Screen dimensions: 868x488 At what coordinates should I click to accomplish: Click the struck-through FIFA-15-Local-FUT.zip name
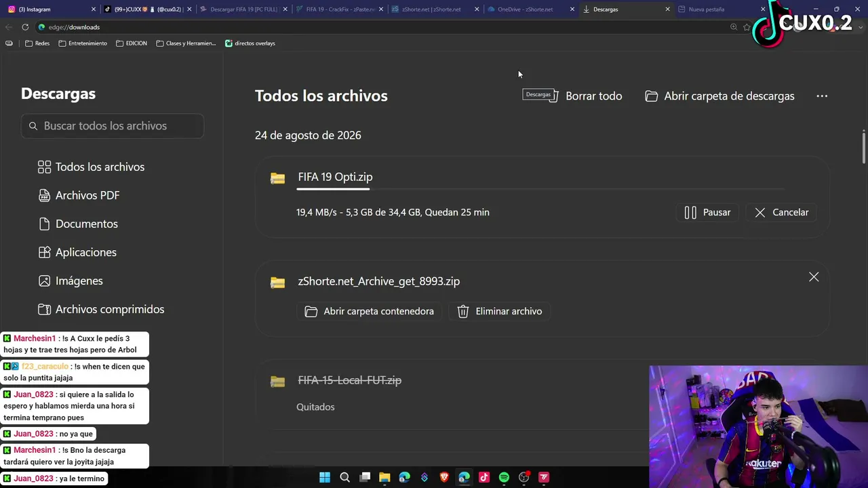pyautogui.click(x=349, y=380)
